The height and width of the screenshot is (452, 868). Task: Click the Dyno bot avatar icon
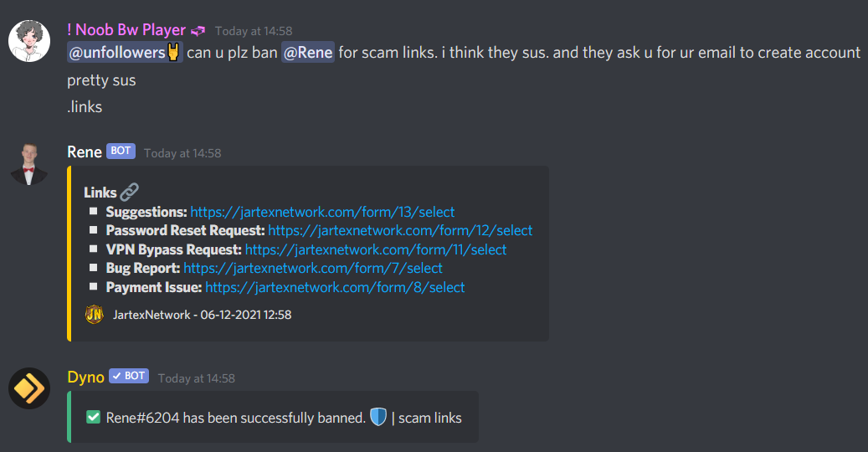(29, 388)
